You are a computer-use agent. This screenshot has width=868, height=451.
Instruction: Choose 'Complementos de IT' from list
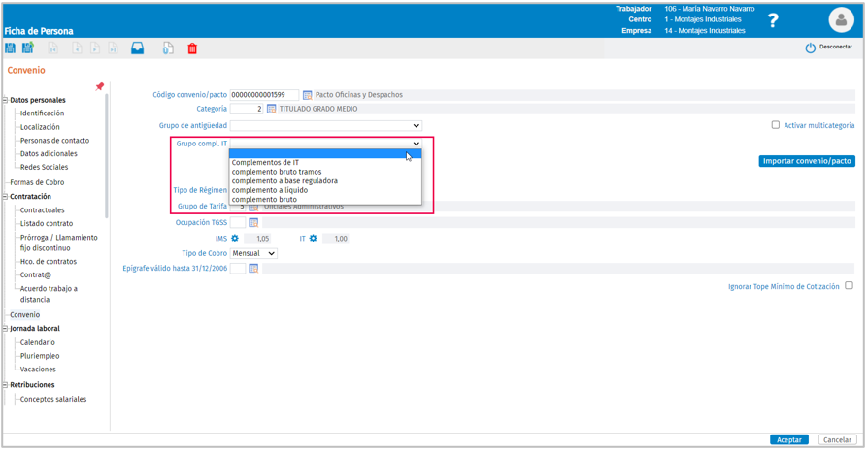[x=265, y=163]
